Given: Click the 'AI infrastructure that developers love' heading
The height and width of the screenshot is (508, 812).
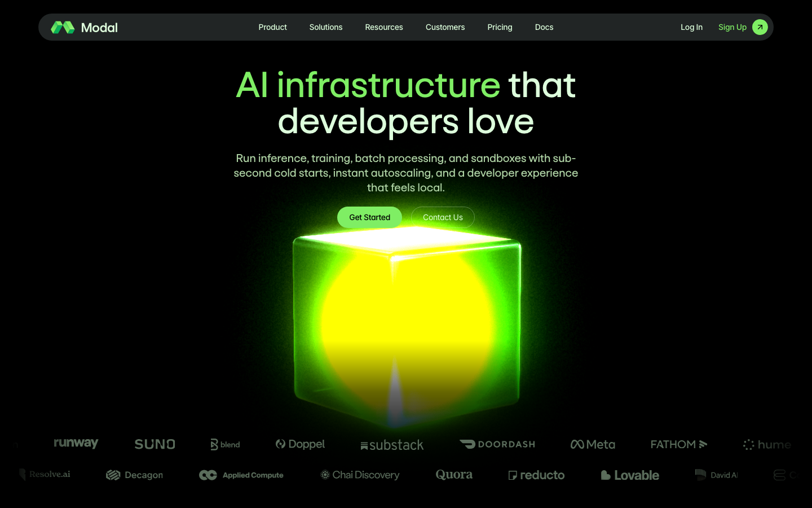Looking at the screenshot, I should [406, 103].
